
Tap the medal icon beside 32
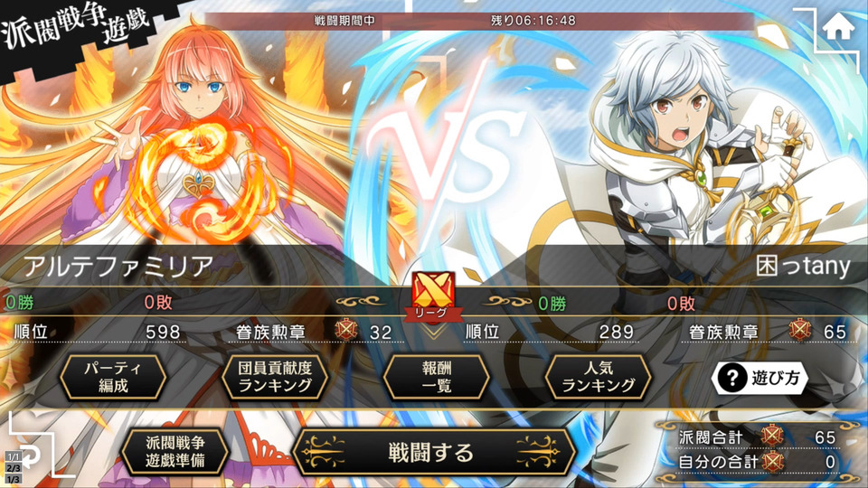click(346, 331)
